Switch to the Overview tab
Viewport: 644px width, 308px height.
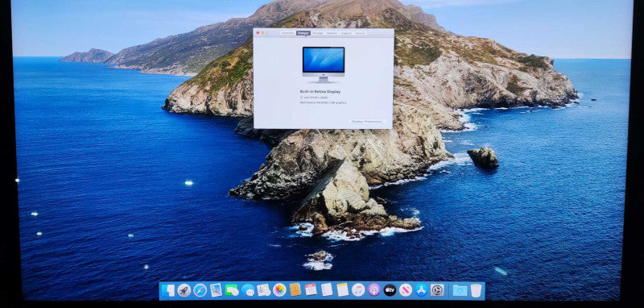[288, 33]
